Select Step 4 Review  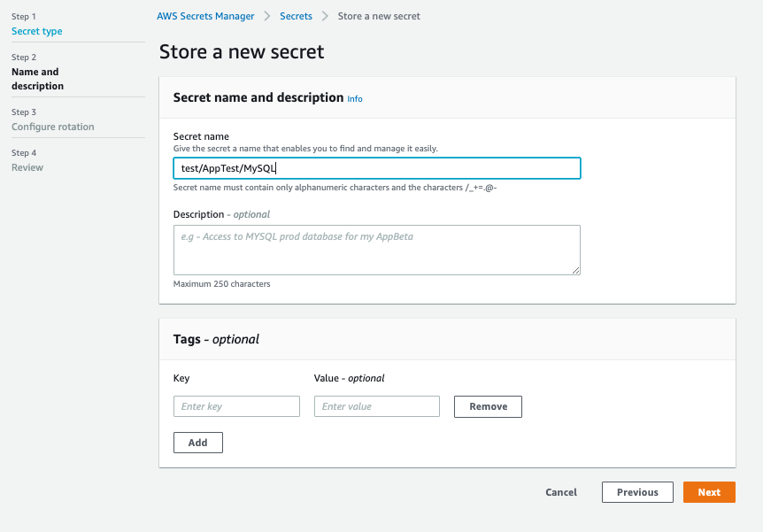[27, 167]
